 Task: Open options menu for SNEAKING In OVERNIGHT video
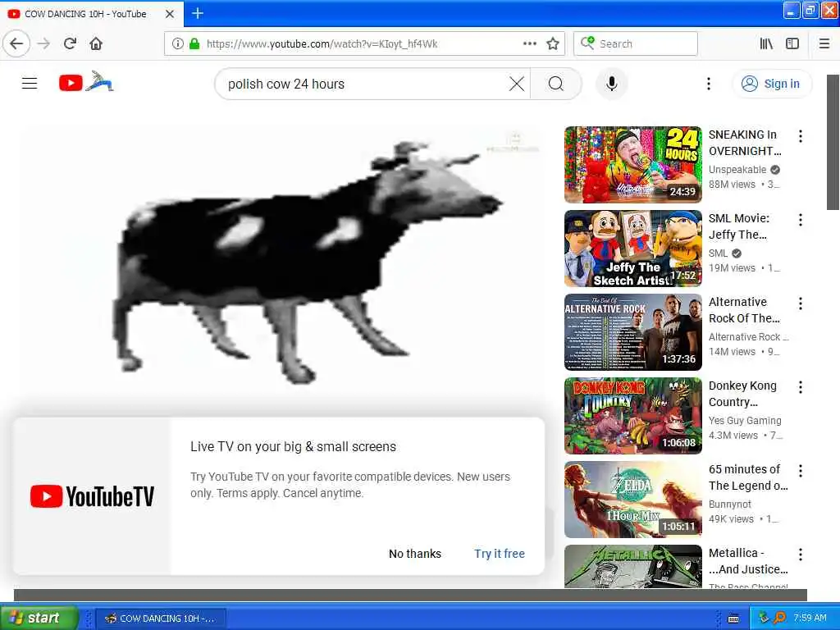[x=801, y=136]
